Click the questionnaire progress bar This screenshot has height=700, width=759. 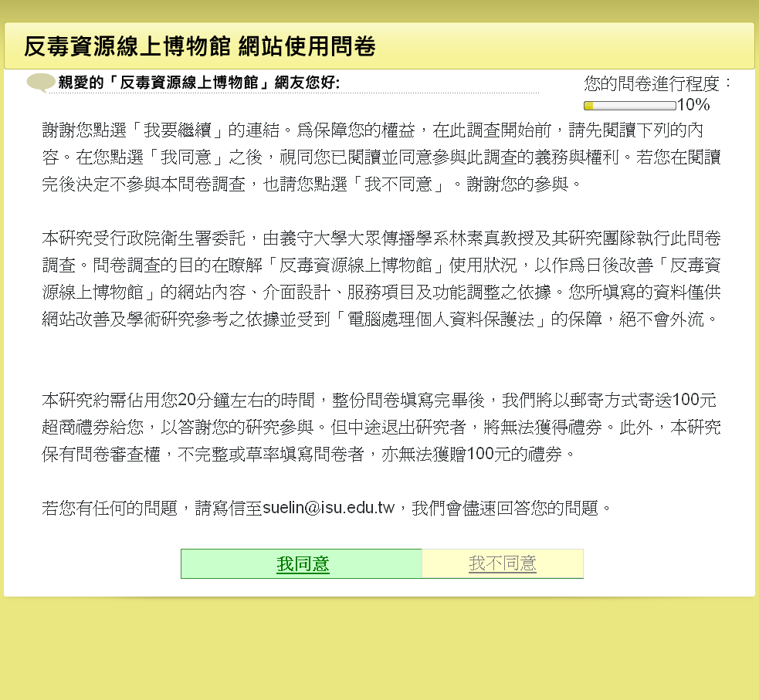[629, 106]
